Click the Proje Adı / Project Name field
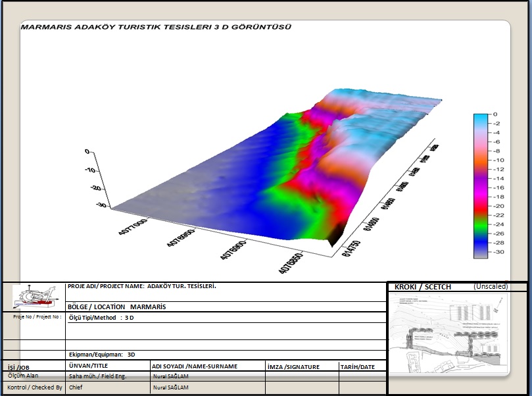The height and width of the screenshot is (396, 532). coord(142,287)
